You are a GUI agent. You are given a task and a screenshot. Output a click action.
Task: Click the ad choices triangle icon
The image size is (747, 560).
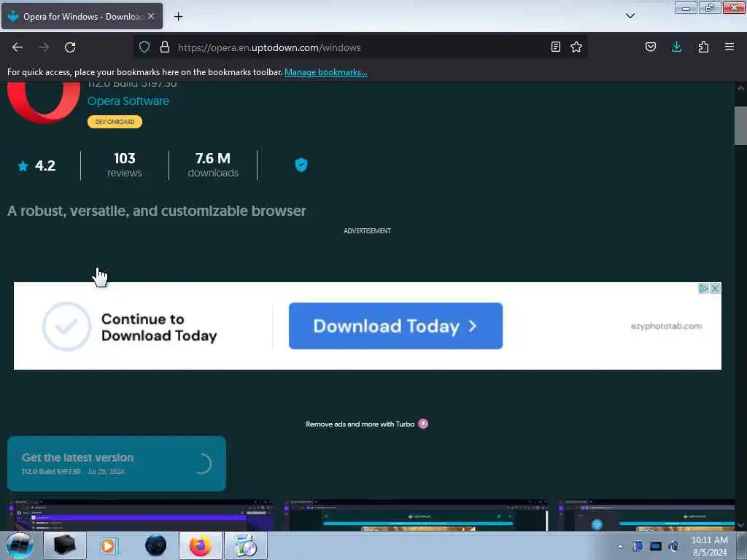click(703, 289)
